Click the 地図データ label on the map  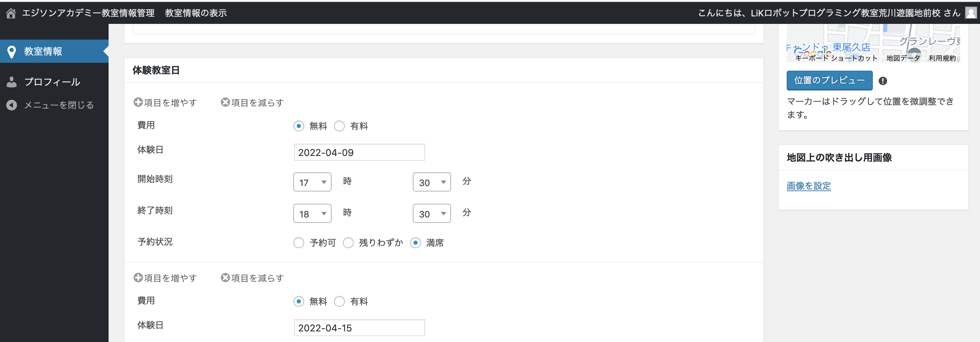click(903, 58)
